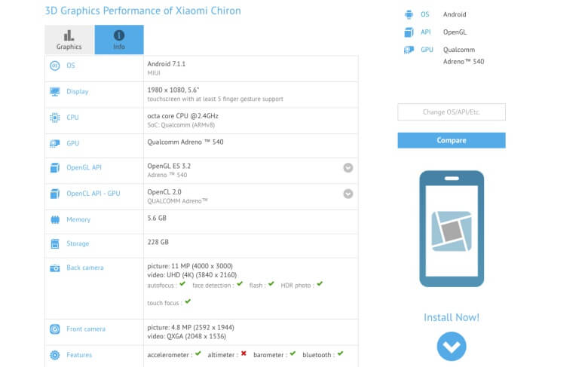Click the '5.6 GB' memory value
Image resolution: width=588 pixels, height=367 pixels.
(157, 219)
